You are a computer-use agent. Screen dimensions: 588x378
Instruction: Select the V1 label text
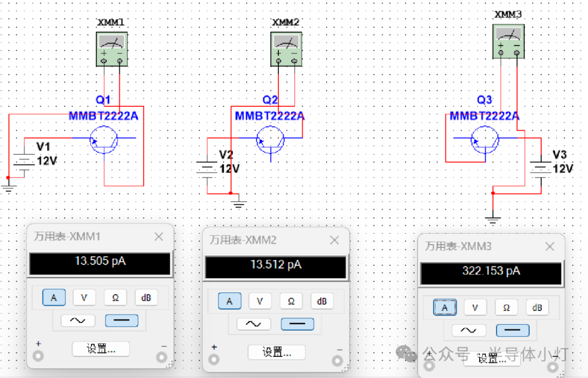point(43,147)
